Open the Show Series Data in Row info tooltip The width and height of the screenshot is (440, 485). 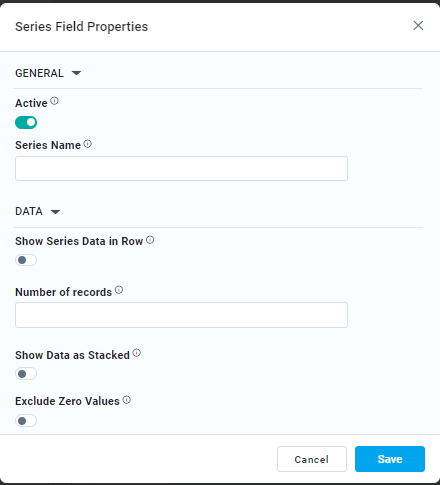pyautogui.click(x=150, y=240)
